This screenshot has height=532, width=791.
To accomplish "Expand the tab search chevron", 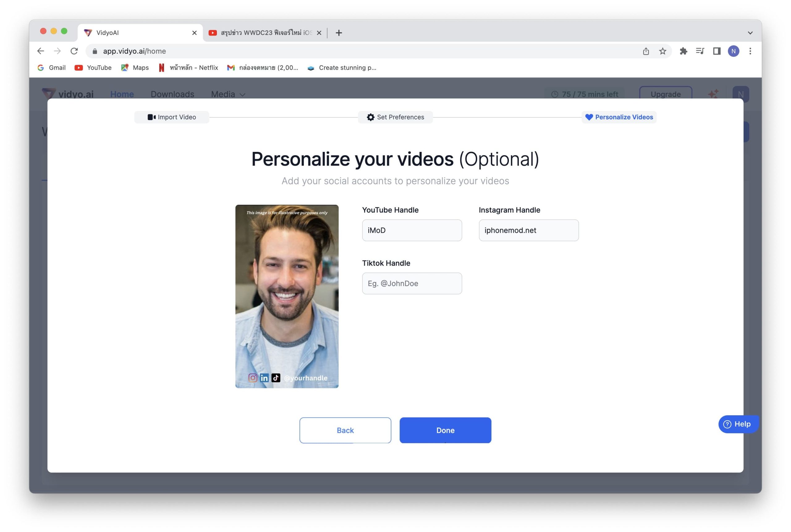I will 750,33.
